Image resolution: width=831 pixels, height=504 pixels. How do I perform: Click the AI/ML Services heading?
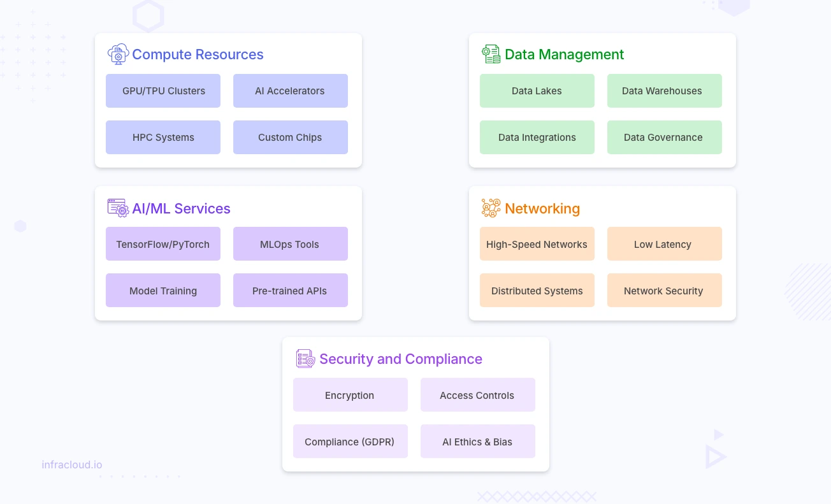(181, 209)
